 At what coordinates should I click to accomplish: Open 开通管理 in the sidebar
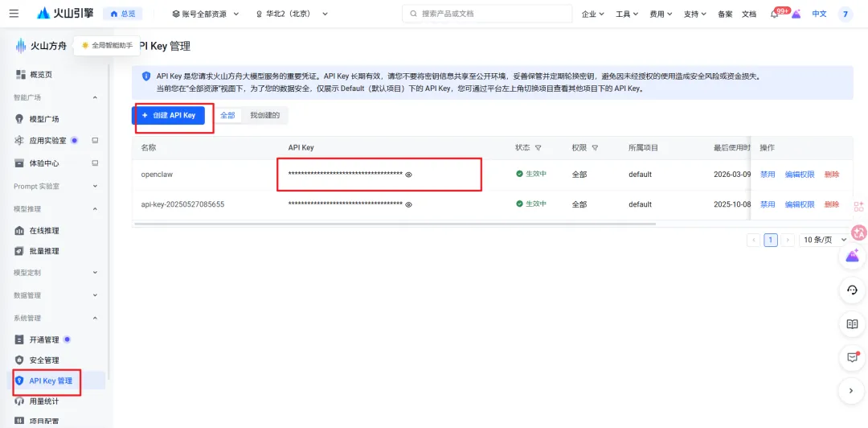[x=43, y=340]
